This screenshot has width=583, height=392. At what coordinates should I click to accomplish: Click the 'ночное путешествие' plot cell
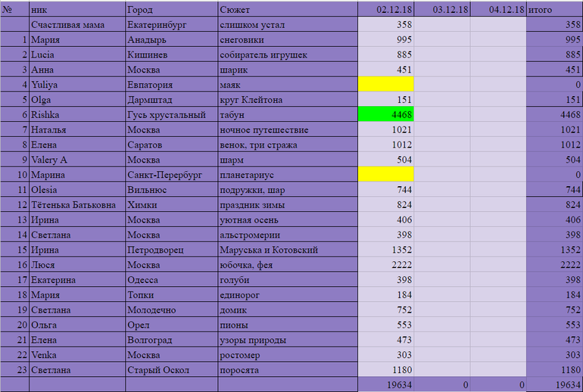point(287,130)
